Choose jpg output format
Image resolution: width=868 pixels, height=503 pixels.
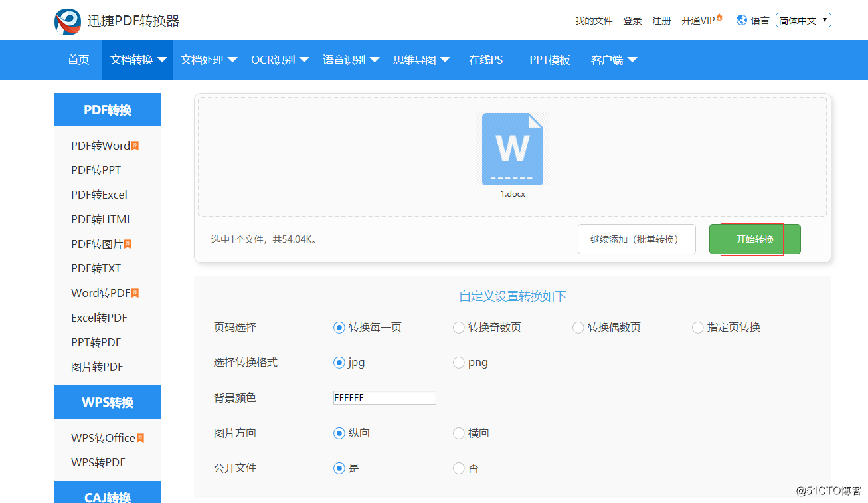[339, 363]
